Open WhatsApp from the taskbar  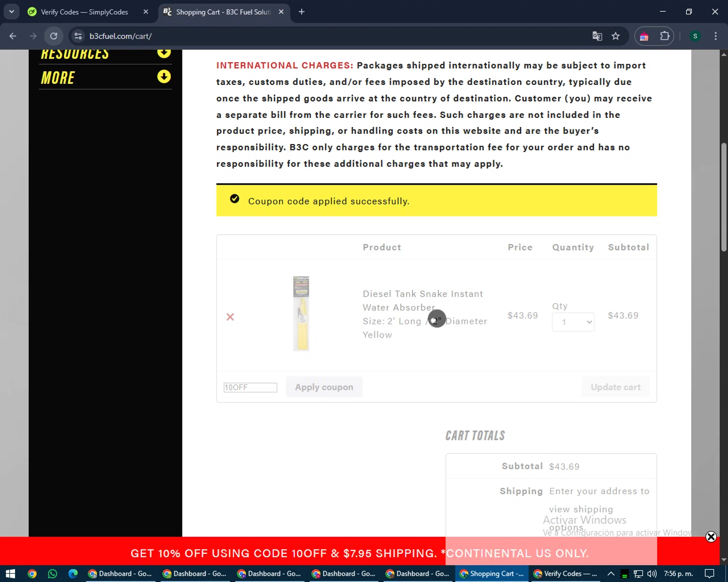(52, 574)
